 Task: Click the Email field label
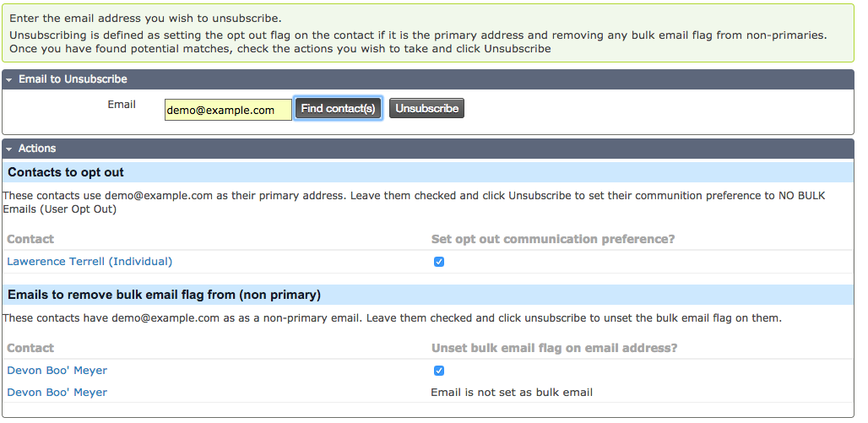(122, 105)
